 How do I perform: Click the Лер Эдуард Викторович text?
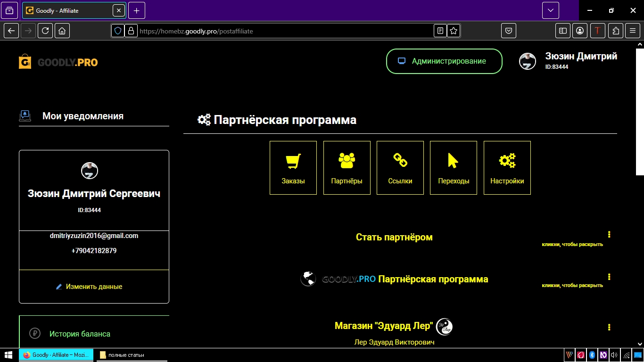tap(394, 342)
